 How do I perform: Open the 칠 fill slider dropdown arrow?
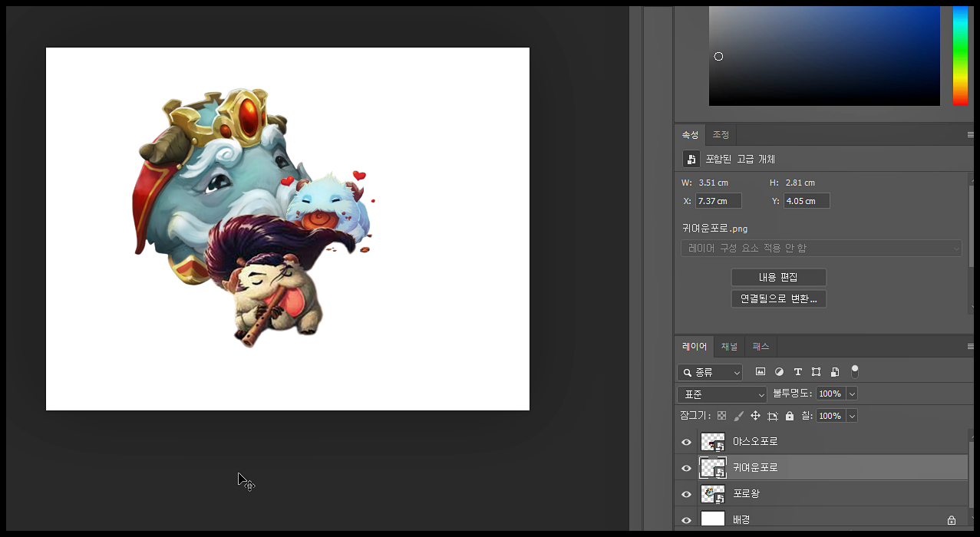[852, 416]
